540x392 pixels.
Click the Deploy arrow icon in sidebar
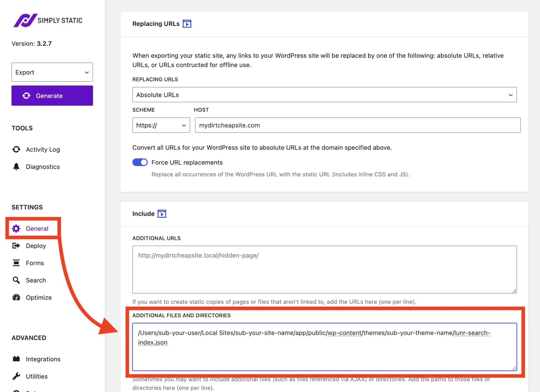coord(16,246)
